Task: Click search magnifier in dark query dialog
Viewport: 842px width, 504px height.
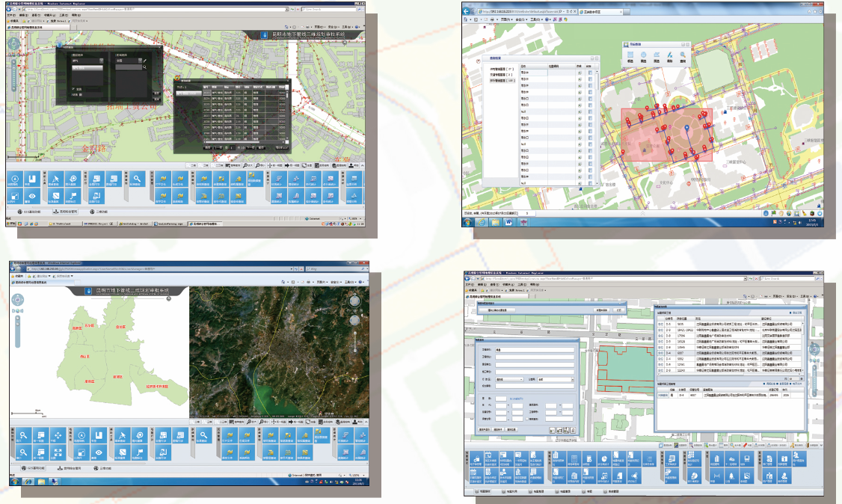Action: click(144, 67)
